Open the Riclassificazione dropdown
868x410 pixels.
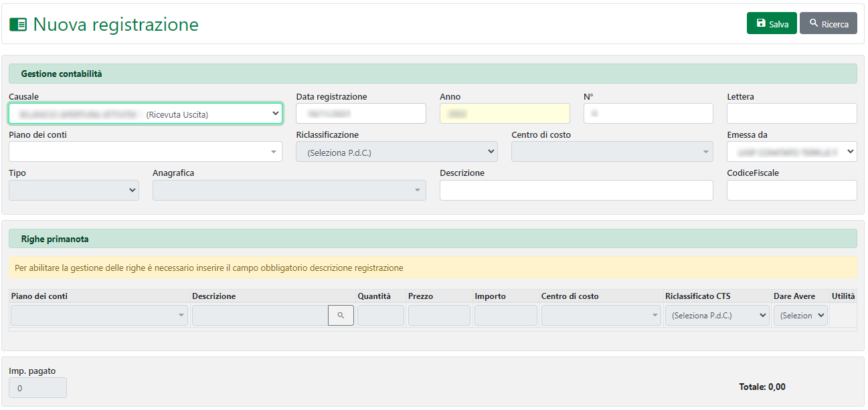[396, 152]
